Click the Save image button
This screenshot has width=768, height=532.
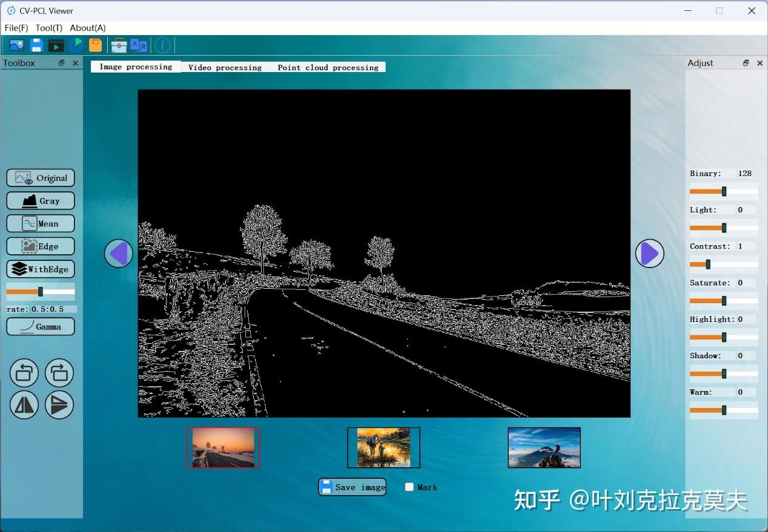click(x=352, y=487)
